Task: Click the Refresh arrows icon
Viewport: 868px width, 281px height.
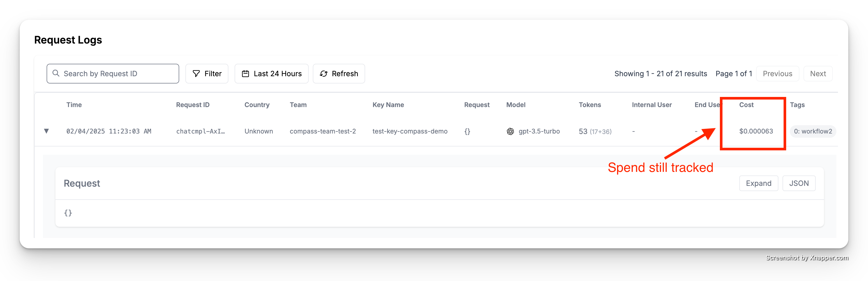Action: [323, 74]
